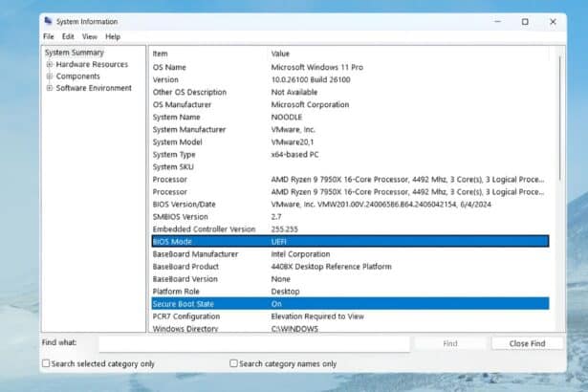Image resolution: width=588 pixels, height=392 pixels.
Task: Select the System Manufacturer row
Action: (350, 129)
